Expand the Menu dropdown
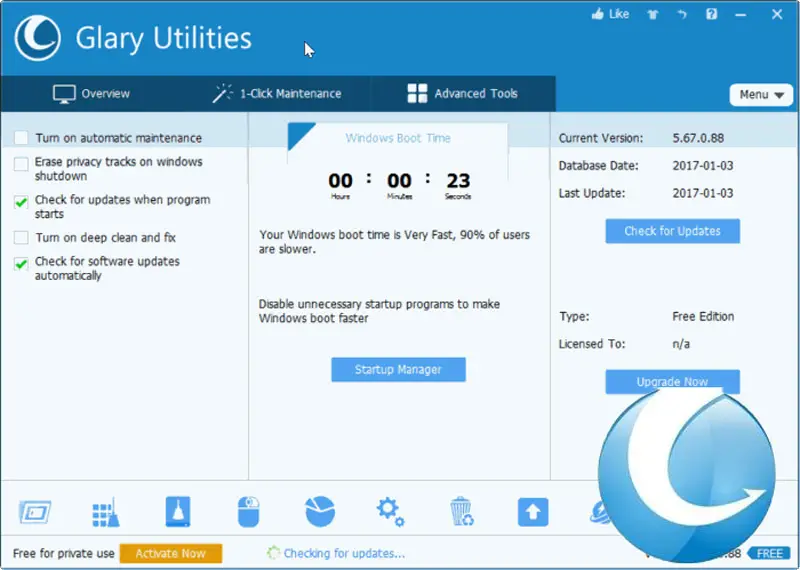800x570 pixels. tap(761, 95)
